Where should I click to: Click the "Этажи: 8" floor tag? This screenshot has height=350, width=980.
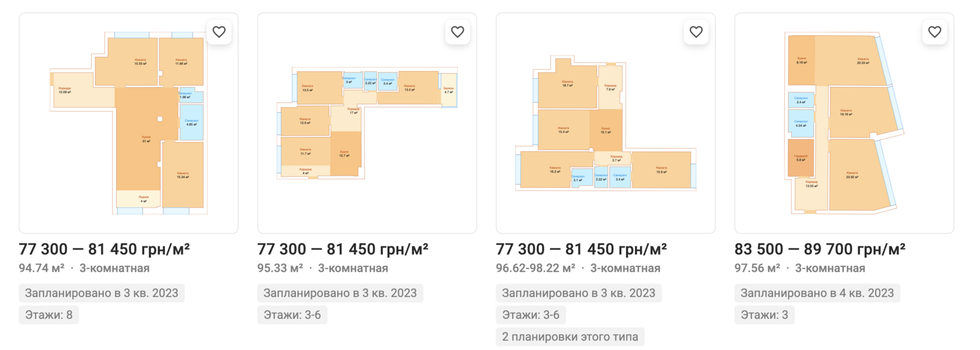tap(48, 315)
